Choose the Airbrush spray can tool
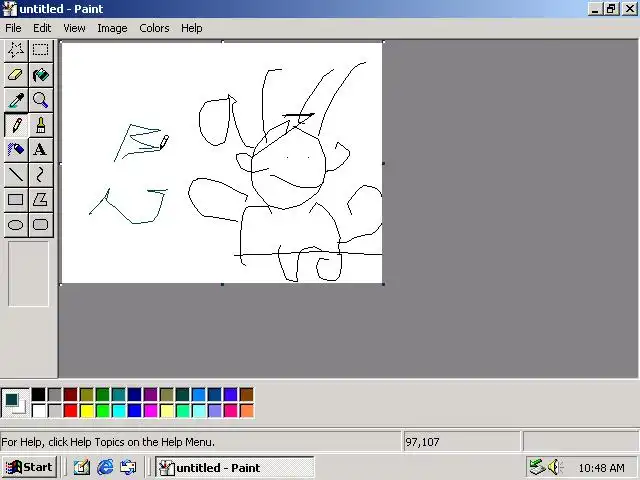The image size is (640, 480). [x=16, y=150]
